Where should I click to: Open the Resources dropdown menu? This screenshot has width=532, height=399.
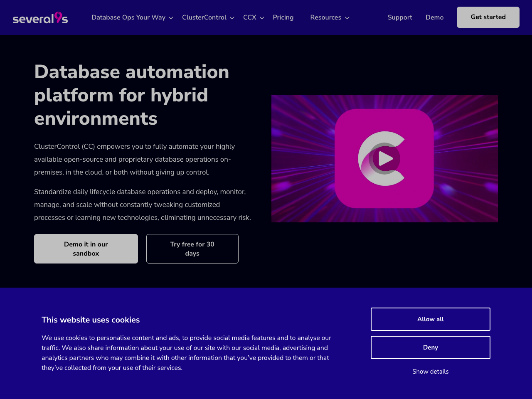click(326, 17)
